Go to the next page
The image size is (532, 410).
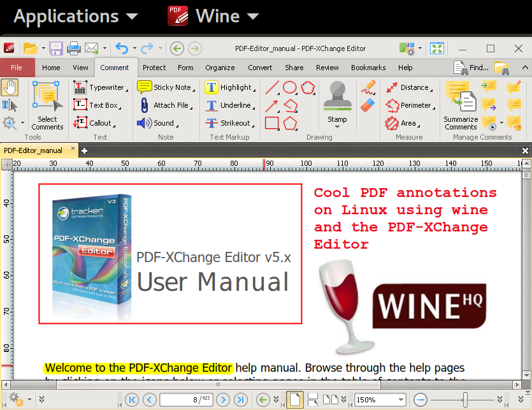(223, 400)
